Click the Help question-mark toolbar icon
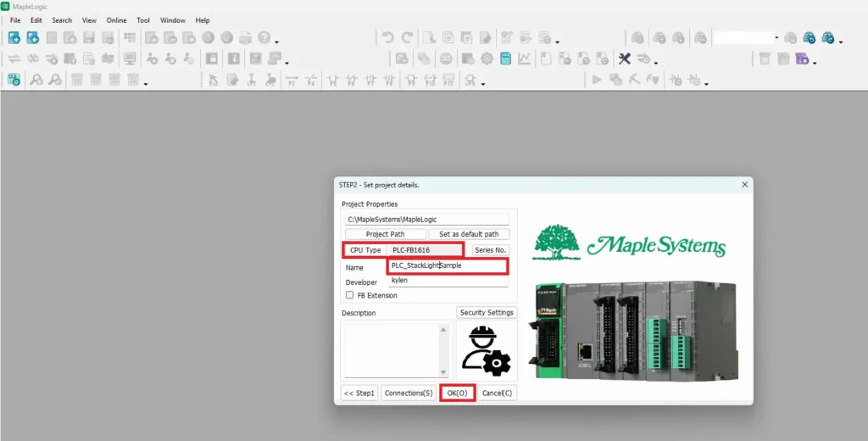Image resolution: width=868 pixels, height=441 pixels. coord(264,37)
